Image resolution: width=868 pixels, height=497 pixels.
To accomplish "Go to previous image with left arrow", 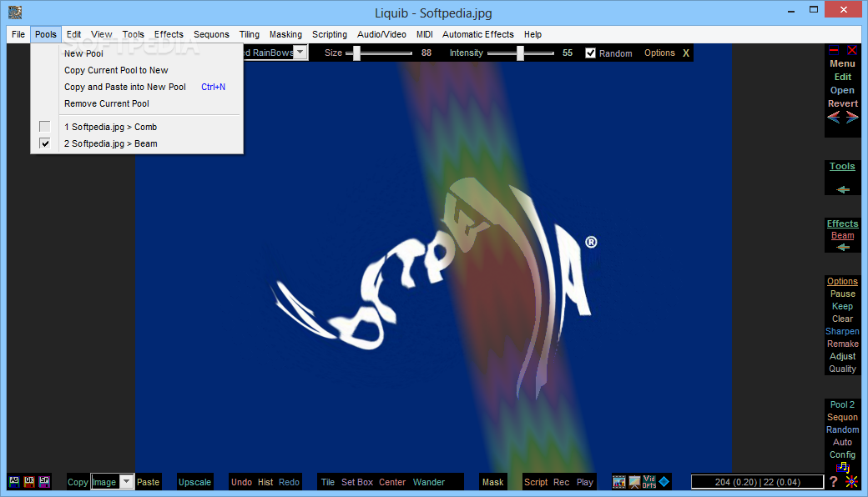I will pos(834,117).
